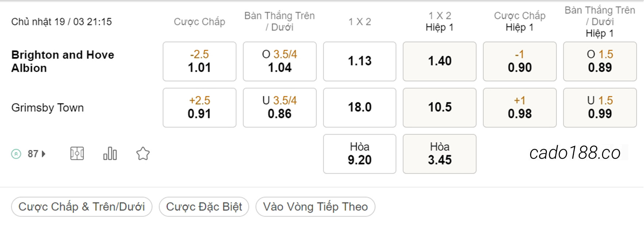Screen dimensions: 644x226
Task: Pick Over 3.5/4 goals at 1.04
Action: tap(280, 61)
